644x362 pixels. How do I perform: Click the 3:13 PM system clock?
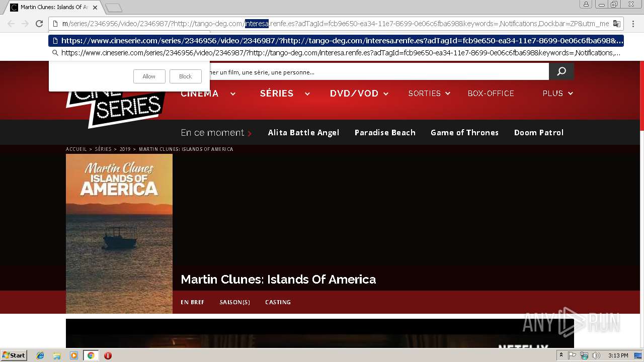tap(618, 355)
